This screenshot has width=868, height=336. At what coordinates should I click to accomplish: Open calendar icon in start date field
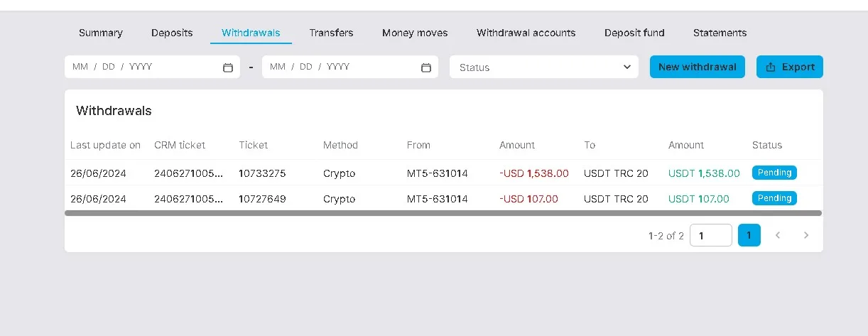228,67
